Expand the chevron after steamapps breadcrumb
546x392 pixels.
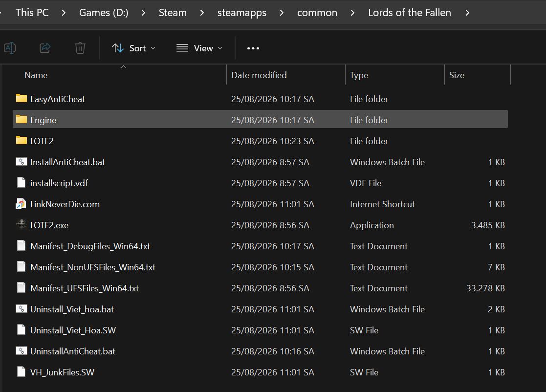pos(282,13)
